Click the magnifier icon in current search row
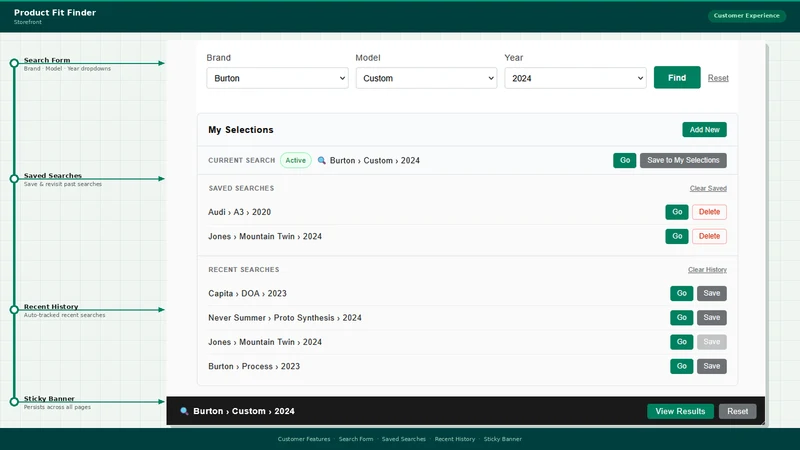Image resolution: width=800 pixels, height=450 pixels. click(321, 160)
